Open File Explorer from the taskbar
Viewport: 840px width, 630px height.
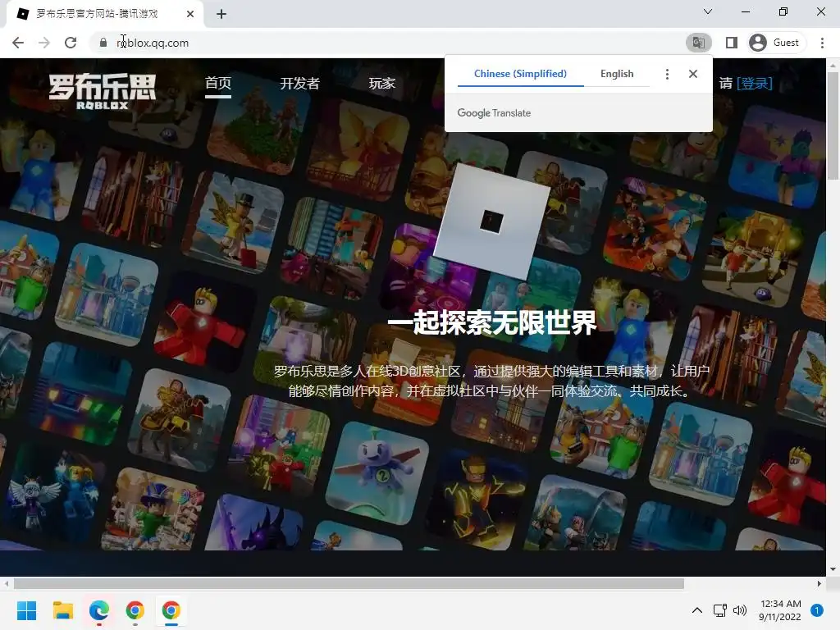point(62,610)
